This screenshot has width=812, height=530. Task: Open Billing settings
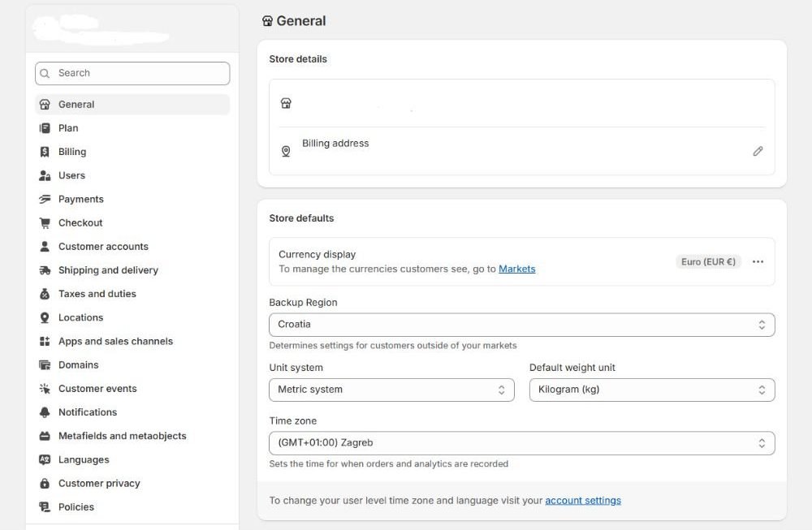point(132,152)
